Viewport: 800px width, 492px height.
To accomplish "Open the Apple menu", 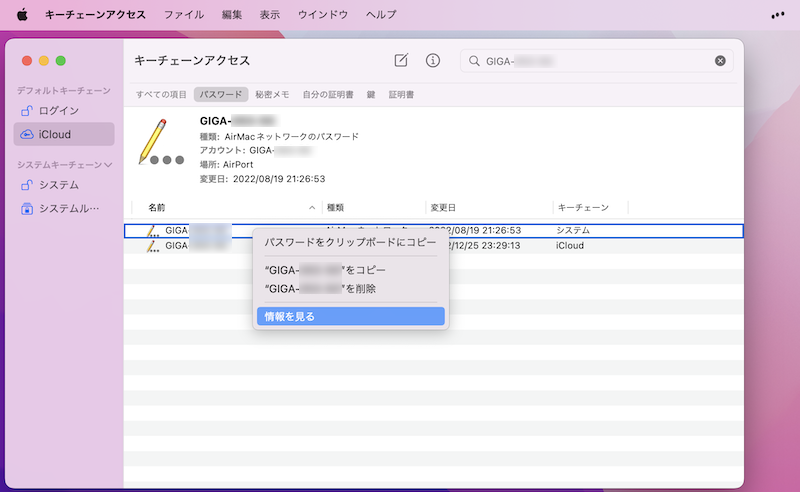I will click(22, 15).
